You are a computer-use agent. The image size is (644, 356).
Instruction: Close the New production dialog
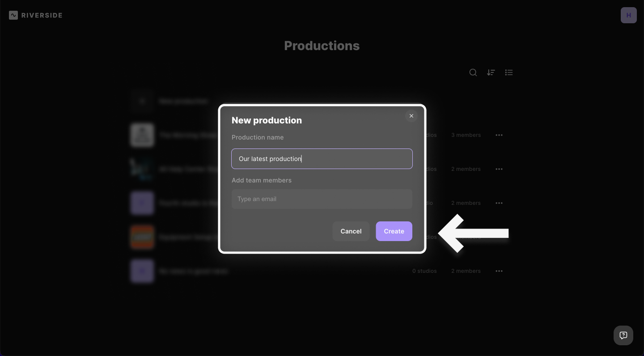[411, 116]
